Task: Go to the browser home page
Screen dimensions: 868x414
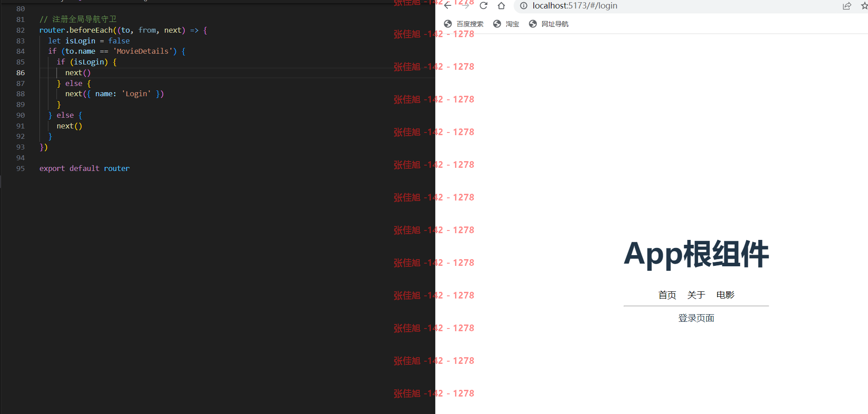Action: point(502,5)
